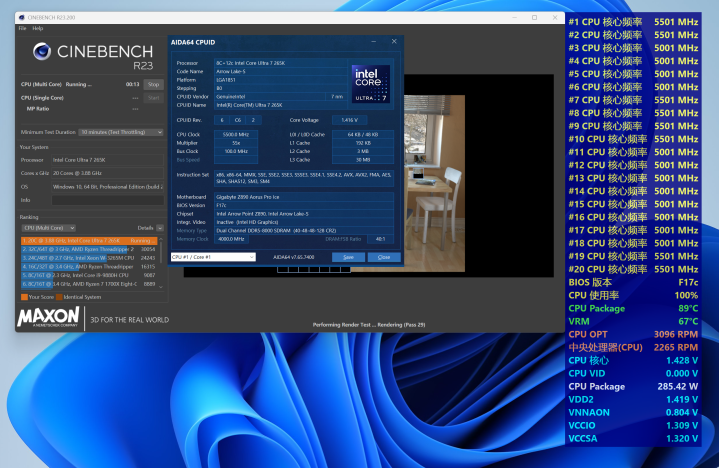Open the Help menu in Cinebench

(38, 28)
